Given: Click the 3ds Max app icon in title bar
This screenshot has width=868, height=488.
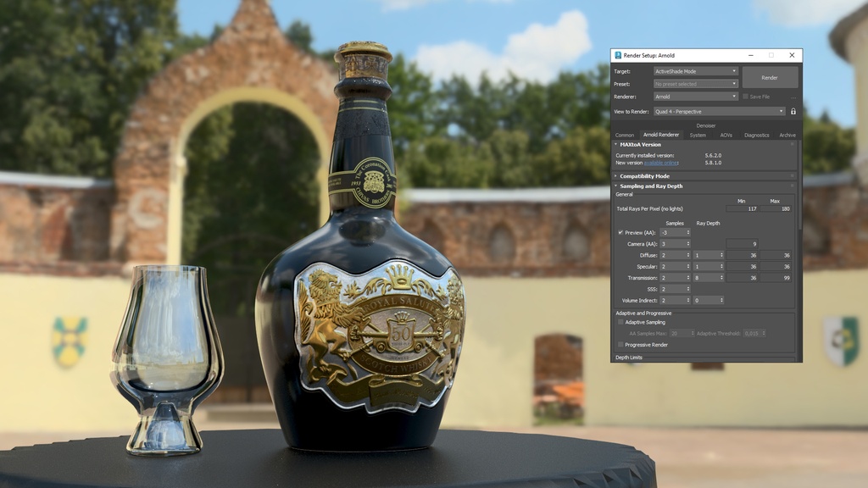Looking at the screenshot, I should (618, 55).
